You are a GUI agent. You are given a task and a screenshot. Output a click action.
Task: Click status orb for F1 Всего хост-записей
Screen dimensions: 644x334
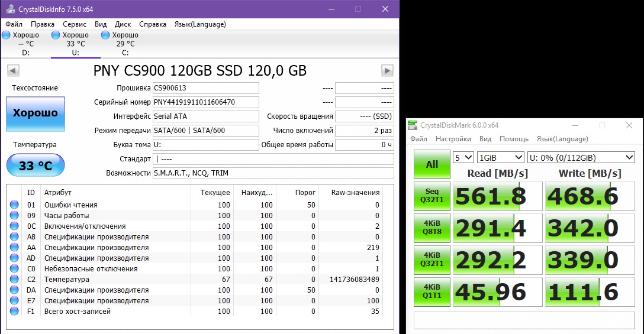14,311
